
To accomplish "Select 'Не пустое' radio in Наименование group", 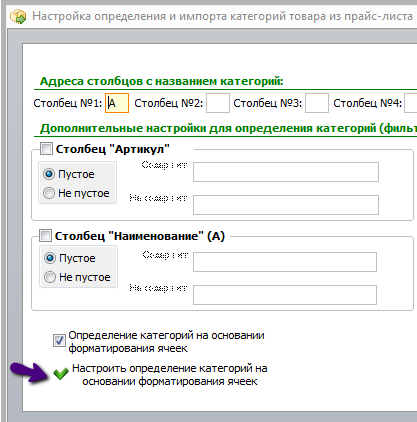I will point(50,277).
